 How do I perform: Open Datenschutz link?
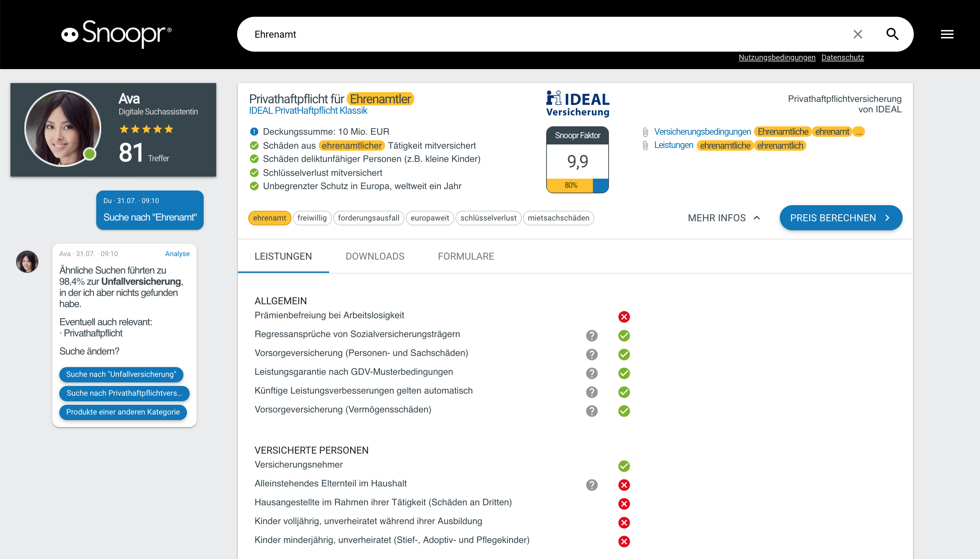[x=842, y=57]
